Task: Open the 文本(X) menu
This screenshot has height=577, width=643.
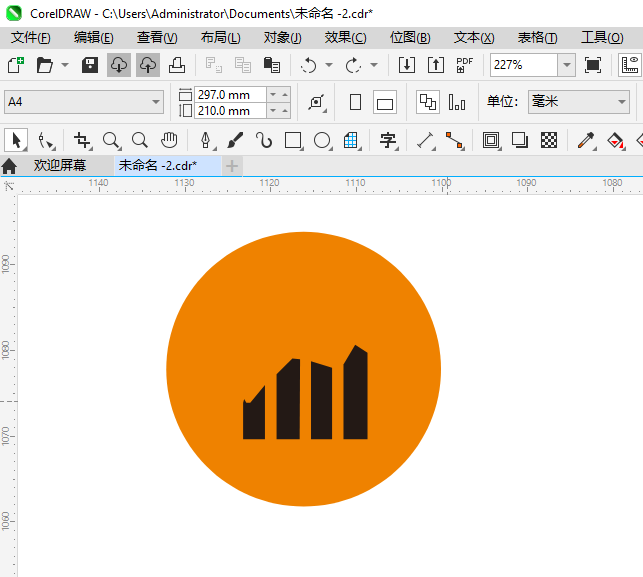Action: click(474, 38)
